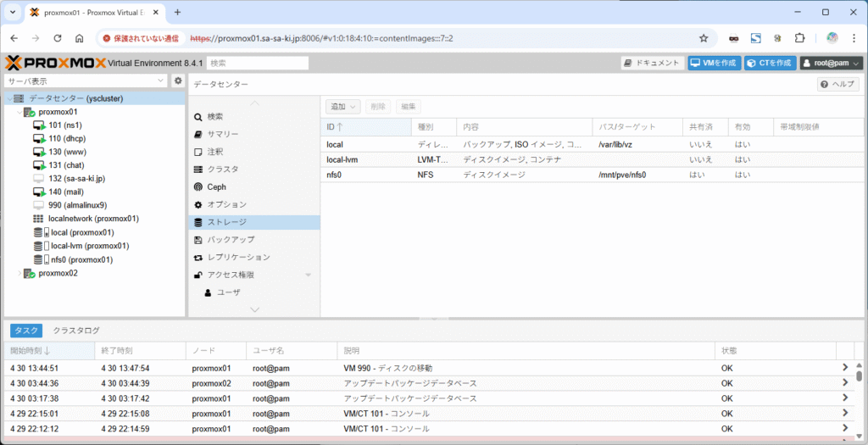This screenshot has height=445, width=868.
Task: Open a new browser tab
Action: (x=178, y=12)
